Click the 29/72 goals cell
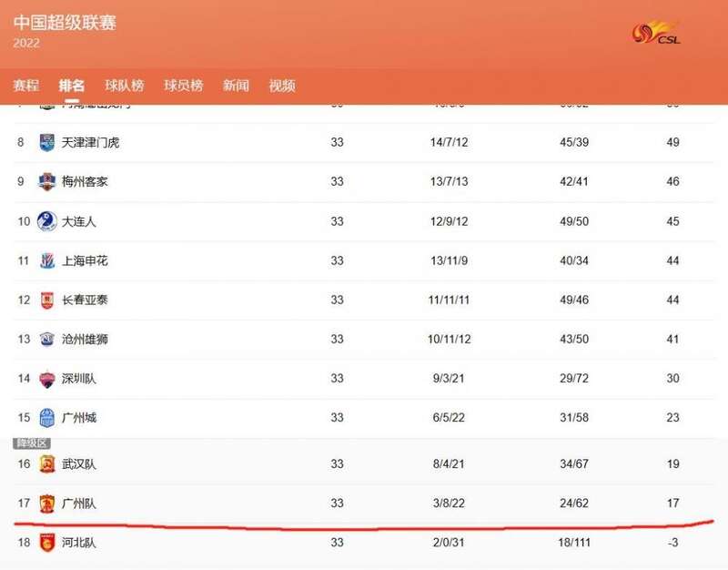 click(x=574, y=379)
